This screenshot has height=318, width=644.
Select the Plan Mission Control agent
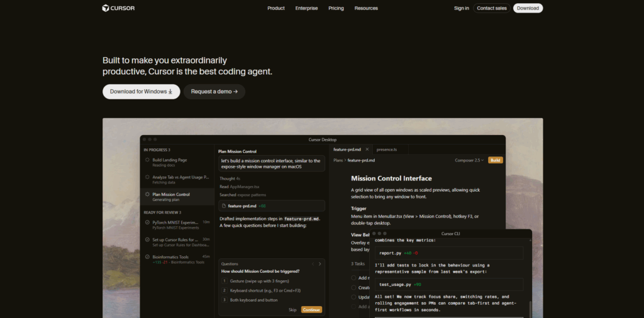pos(177,197)
